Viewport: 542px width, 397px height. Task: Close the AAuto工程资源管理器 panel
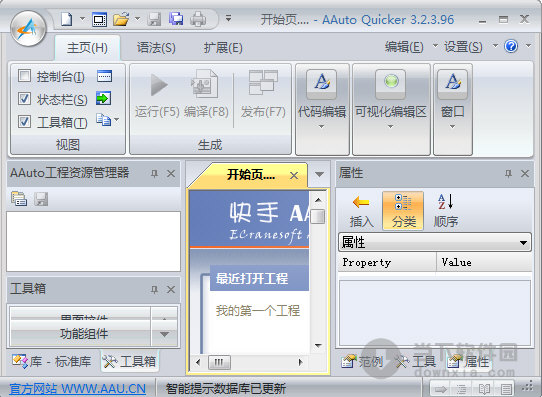[171, 173]
